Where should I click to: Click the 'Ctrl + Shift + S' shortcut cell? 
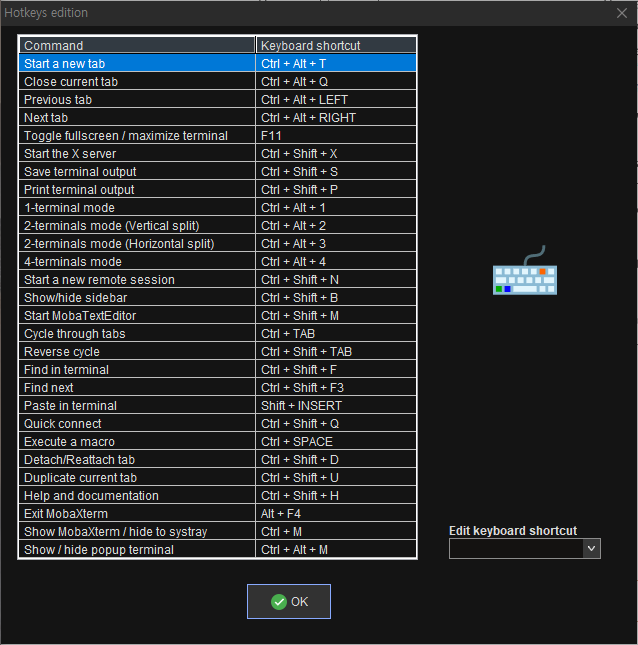click(x=336, y=172)
